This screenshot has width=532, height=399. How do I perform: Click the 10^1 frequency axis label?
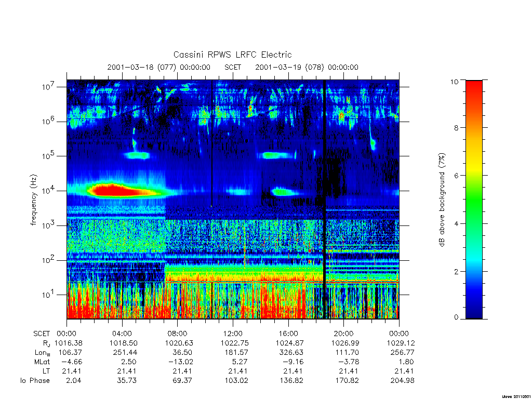point(48,294)
